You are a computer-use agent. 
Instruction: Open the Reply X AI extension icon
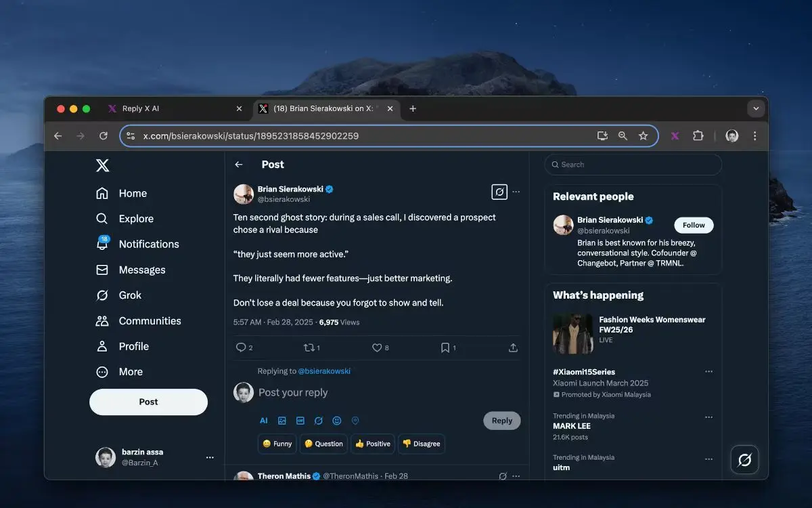pos(675,135)
